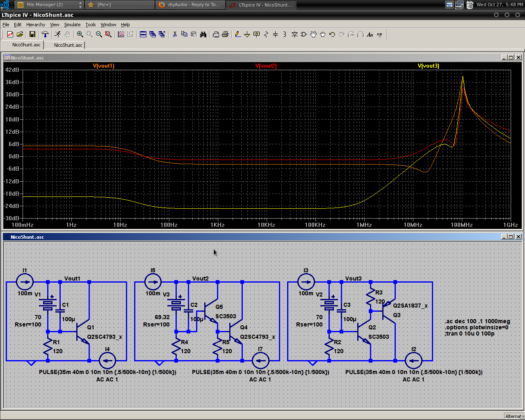Tile windows with the tile icon

tap(143, 34)
